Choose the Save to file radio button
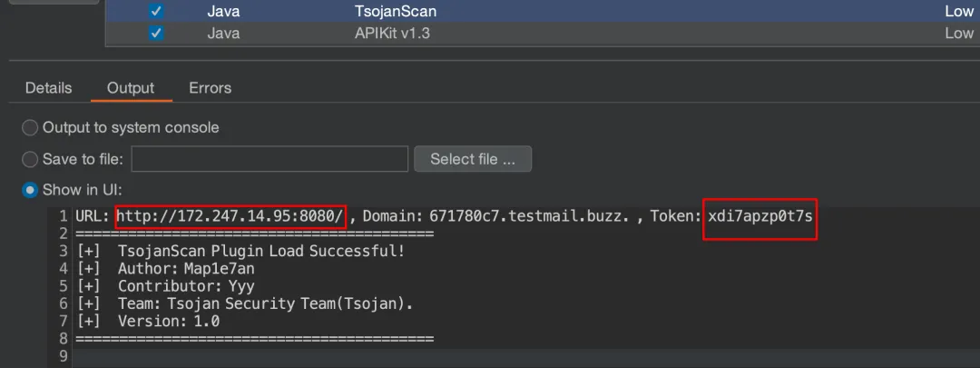Viewport: 980px width, 368px height. (30, 159)
